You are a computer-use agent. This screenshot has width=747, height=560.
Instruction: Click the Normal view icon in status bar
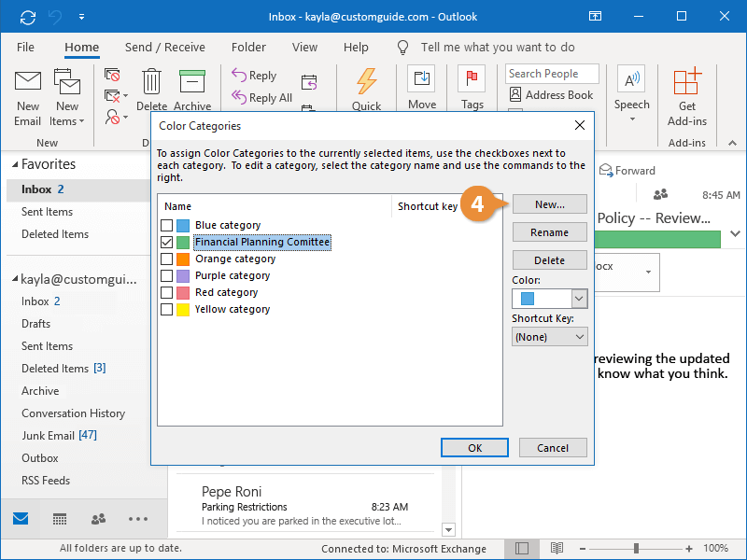tap(522, 549)
